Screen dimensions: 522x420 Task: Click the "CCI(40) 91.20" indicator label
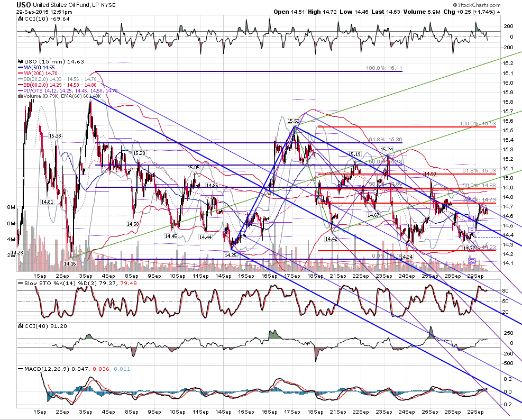[45, 326]
